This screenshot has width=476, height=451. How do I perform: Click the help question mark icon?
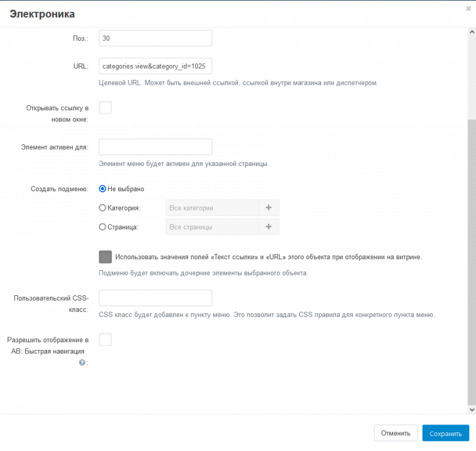(82, 363)
